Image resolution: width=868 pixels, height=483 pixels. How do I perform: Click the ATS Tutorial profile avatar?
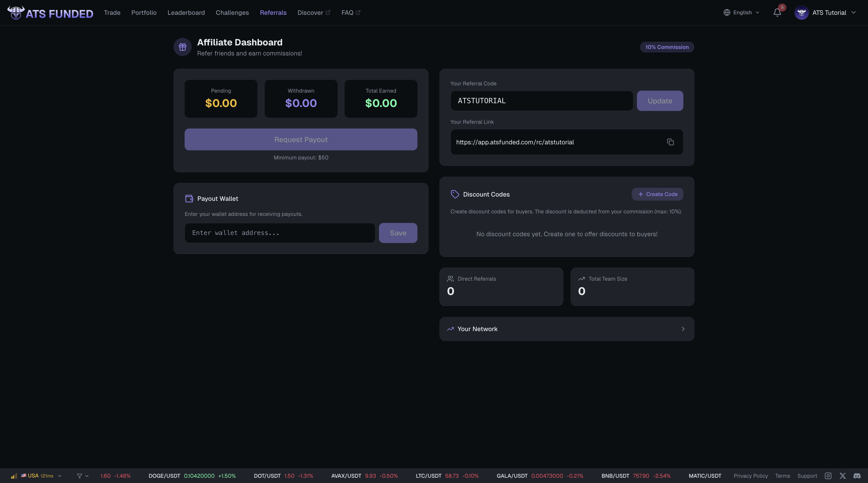click(801, 13)
